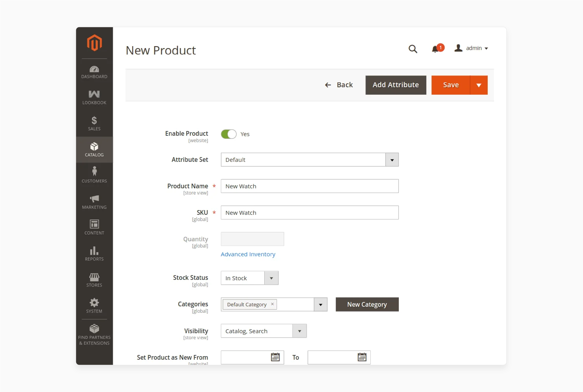Click the admin user avatar icon
Image resolution: width=583 pixels, height=392 pixels.
tap(458, 48)
